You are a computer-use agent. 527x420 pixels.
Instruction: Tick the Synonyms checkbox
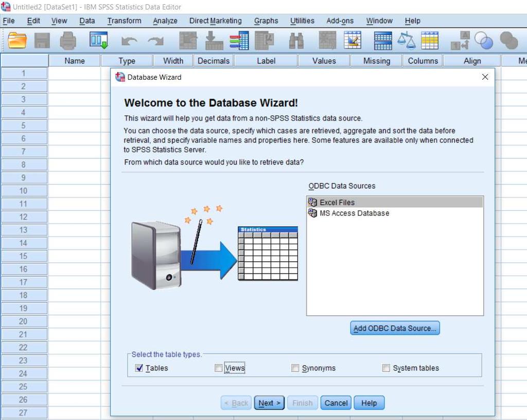pos(295,368)
